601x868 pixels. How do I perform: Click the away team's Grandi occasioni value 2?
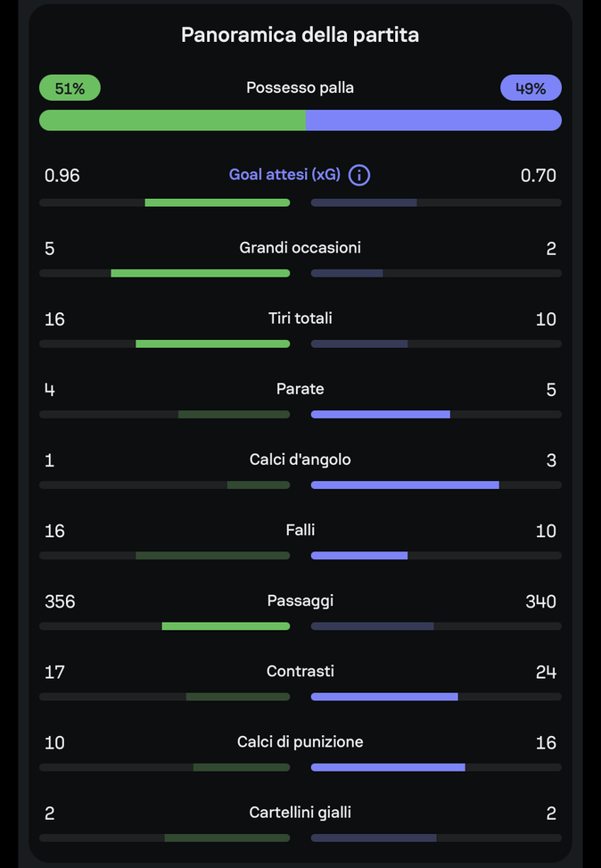click(550, 247)
